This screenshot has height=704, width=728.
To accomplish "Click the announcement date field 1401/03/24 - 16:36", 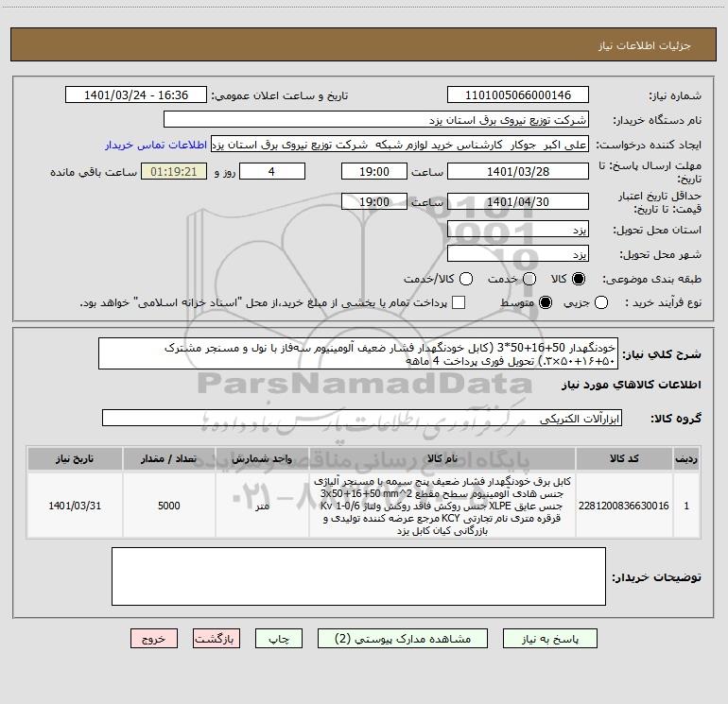I will click(136, 94).
